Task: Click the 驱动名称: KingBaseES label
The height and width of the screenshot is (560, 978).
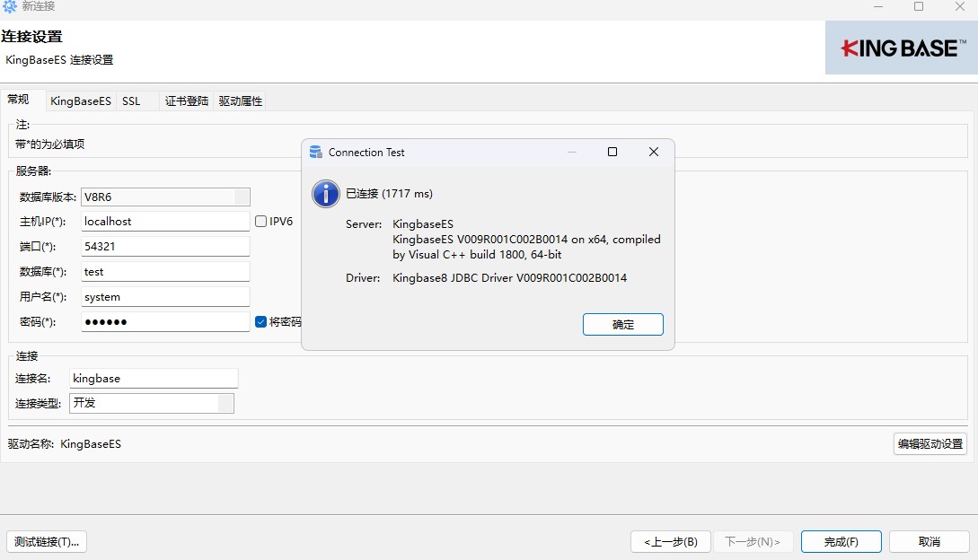Action: pyautogui.click(x=65, y=444)
